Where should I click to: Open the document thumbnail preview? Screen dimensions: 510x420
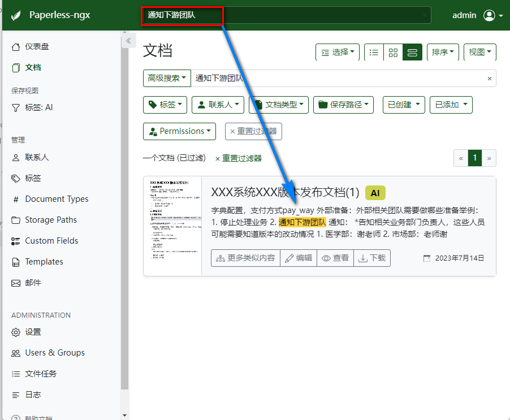click(x=172, y=226)
